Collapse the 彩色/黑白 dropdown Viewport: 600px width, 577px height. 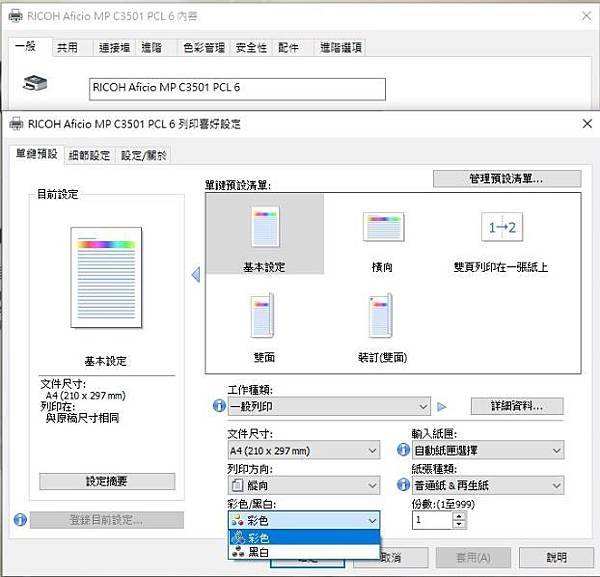click(304, 520)
